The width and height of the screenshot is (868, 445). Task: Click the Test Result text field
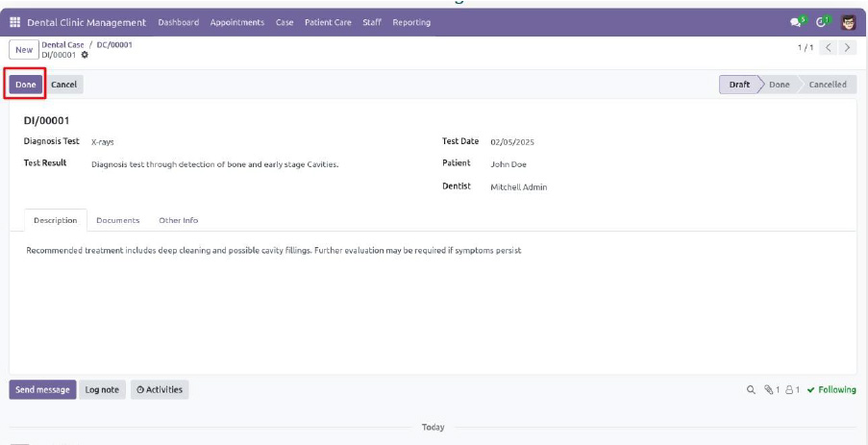pyautogui.click(x=214, y=164)
